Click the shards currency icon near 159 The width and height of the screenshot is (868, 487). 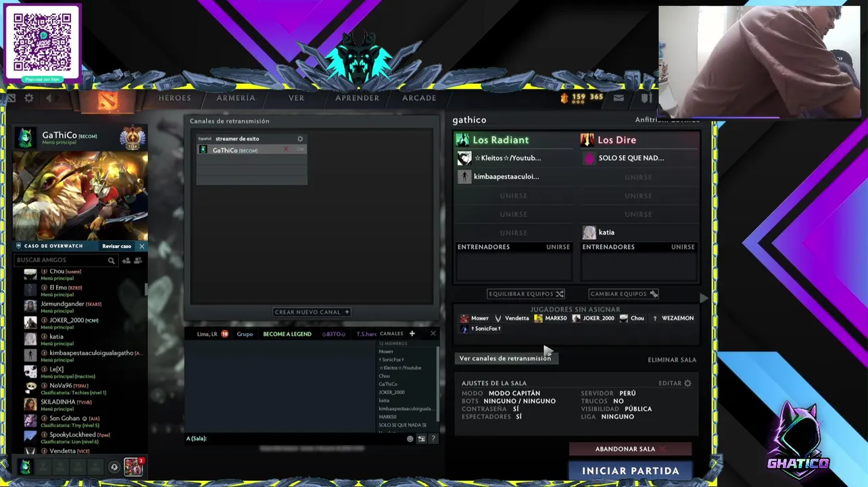point(564,98)
